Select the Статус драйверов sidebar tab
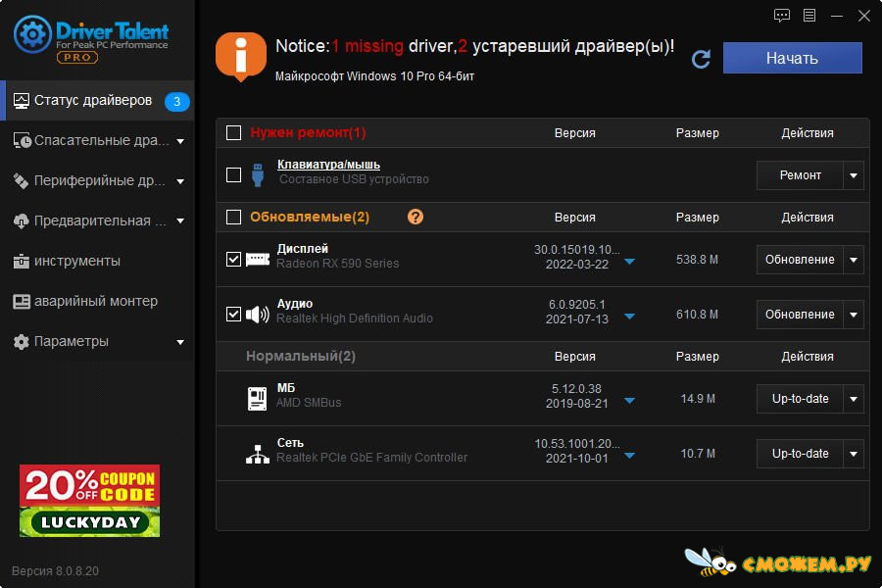 (97, 101)
